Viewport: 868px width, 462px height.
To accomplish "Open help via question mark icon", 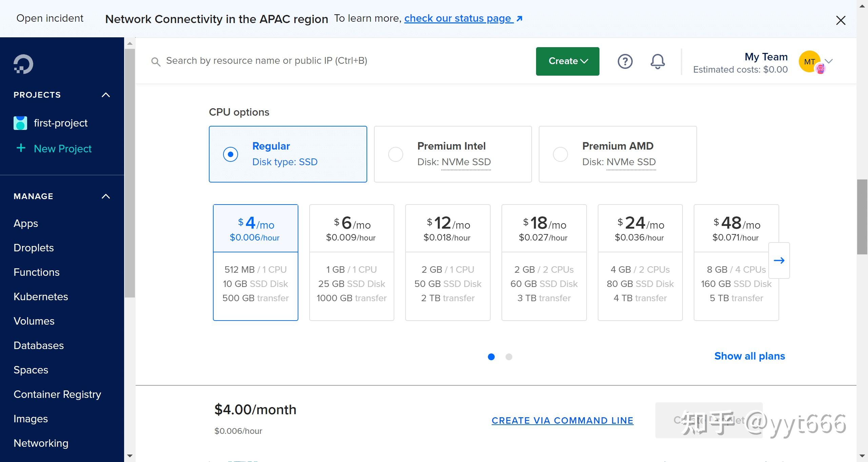I will (x=625, y=61).
